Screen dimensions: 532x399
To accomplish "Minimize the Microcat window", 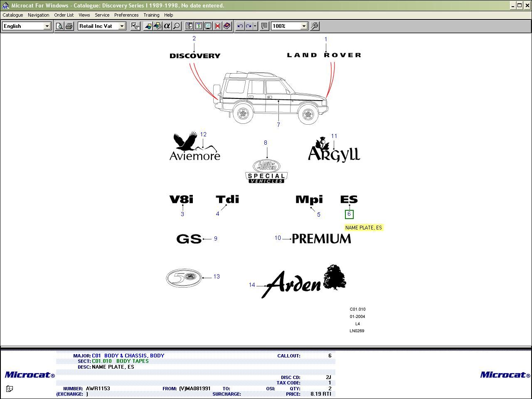I will pyautogui.click(x=513, y=5).
